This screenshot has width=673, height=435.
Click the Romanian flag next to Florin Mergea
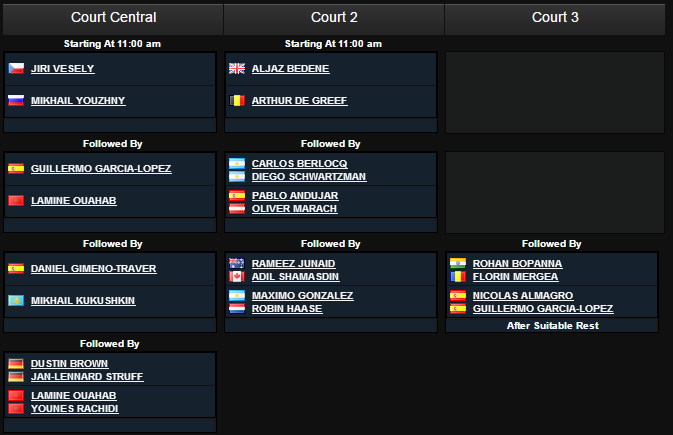tap(458, 276)
